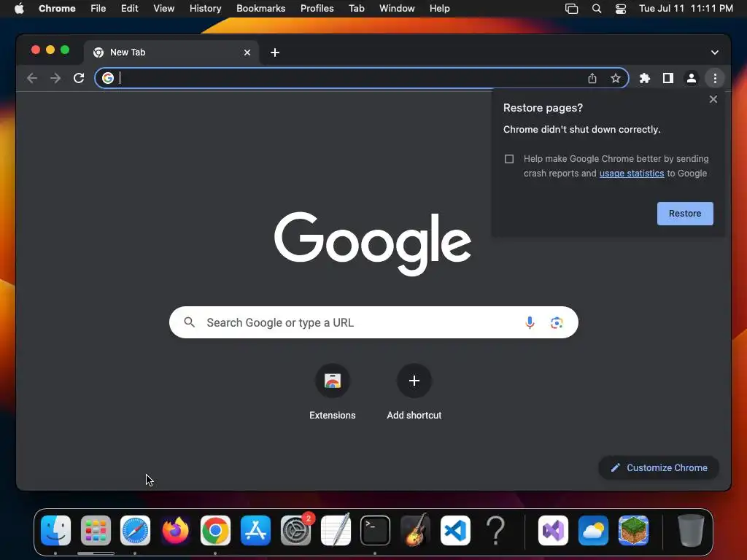Open the Trash in the Dock

(691, 531)
